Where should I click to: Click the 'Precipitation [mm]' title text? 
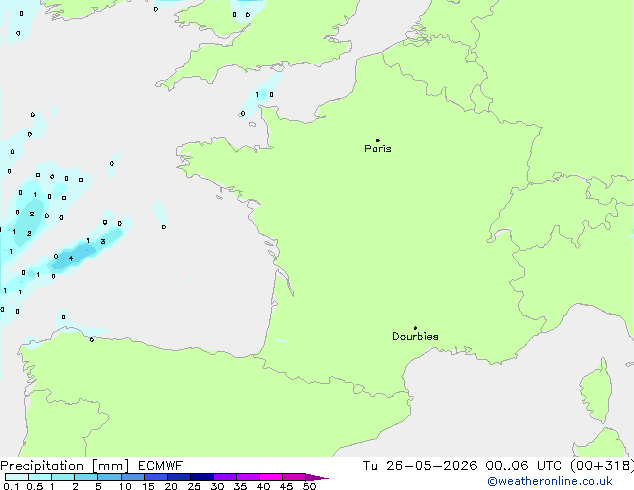click(65, 466)
